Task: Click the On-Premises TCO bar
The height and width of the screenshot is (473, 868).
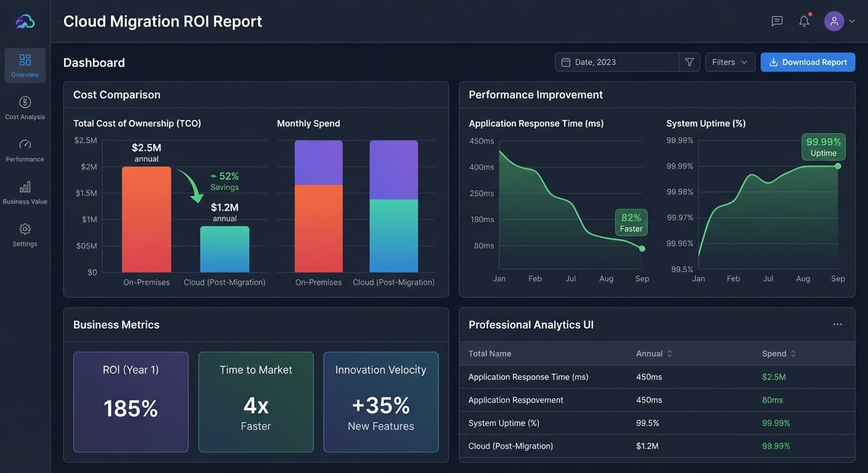Action: tap(146, 219)
